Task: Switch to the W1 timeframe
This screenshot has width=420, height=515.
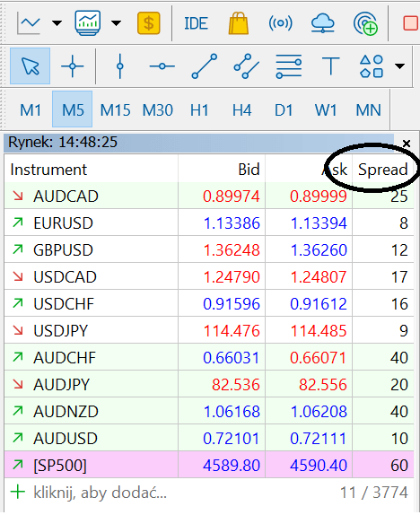Action: [x=326, y=109]
